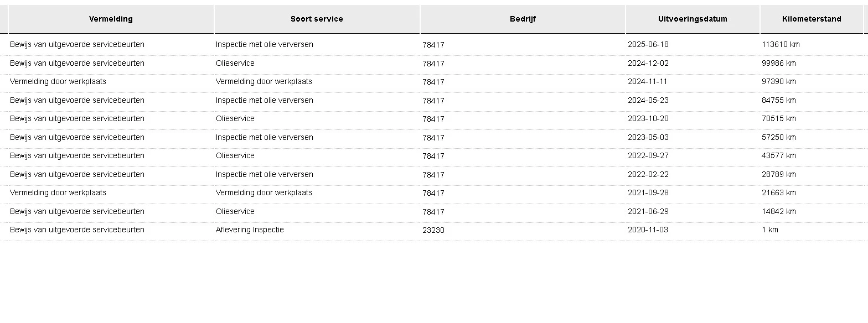This screenshot has height=323, width=868.
Task: Select the Uitvoeringsdatum column header
Action: [x=693, y=19]
